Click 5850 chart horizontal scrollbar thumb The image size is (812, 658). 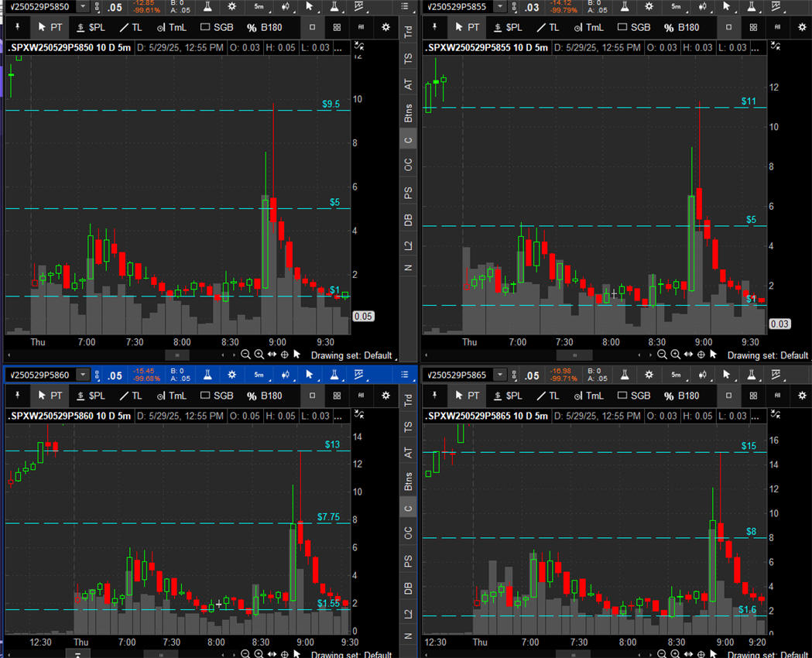click(177, 355)
